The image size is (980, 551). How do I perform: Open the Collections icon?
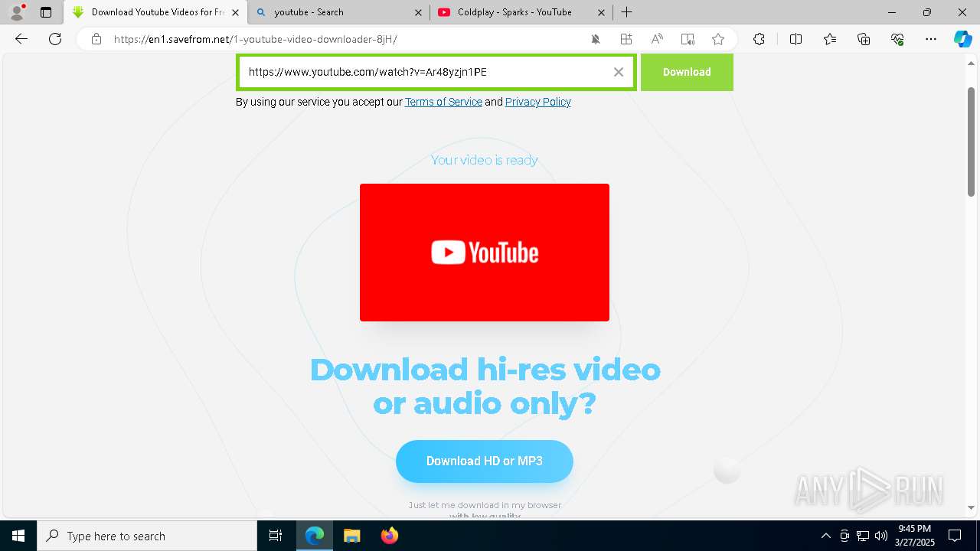pos(864,39)
